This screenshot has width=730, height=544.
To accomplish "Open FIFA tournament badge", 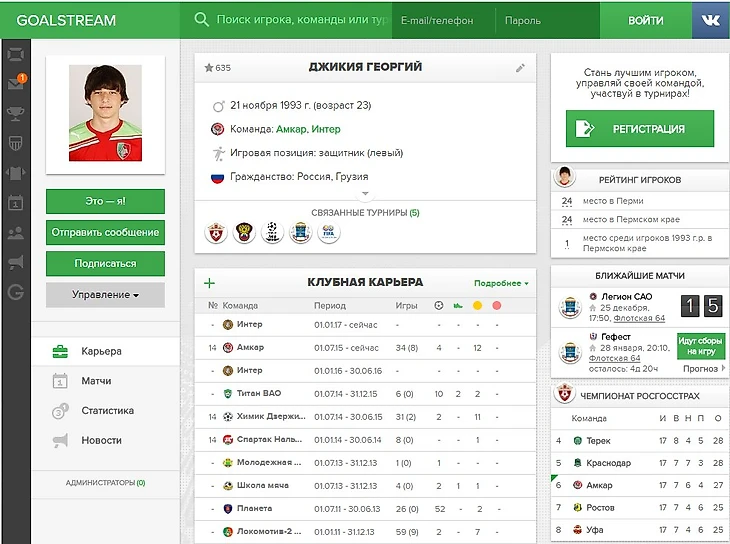I will [x=329, y=232].
